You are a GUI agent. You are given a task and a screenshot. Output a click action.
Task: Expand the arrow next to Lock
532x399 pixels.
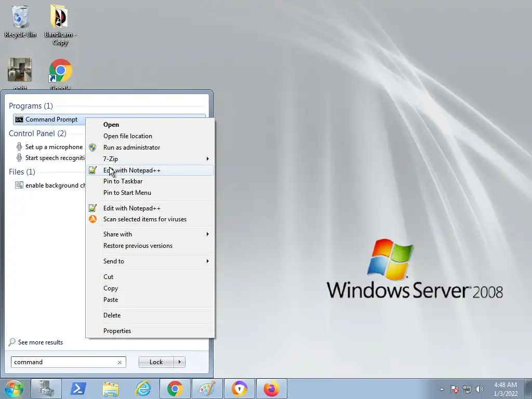click(179, 362)
